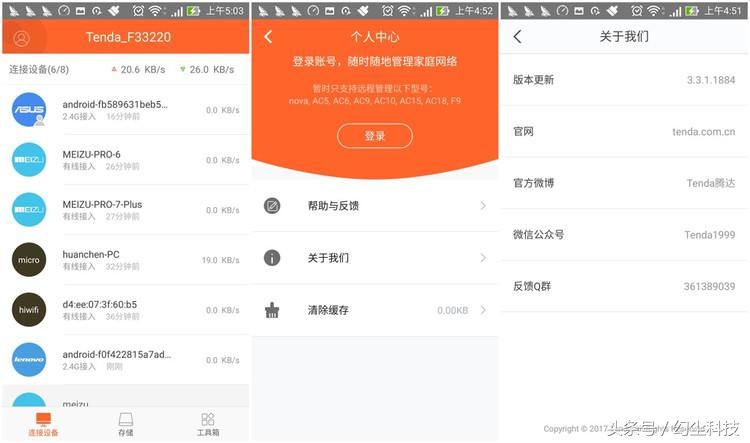Tap the lenovo device avatar icon

29,360
